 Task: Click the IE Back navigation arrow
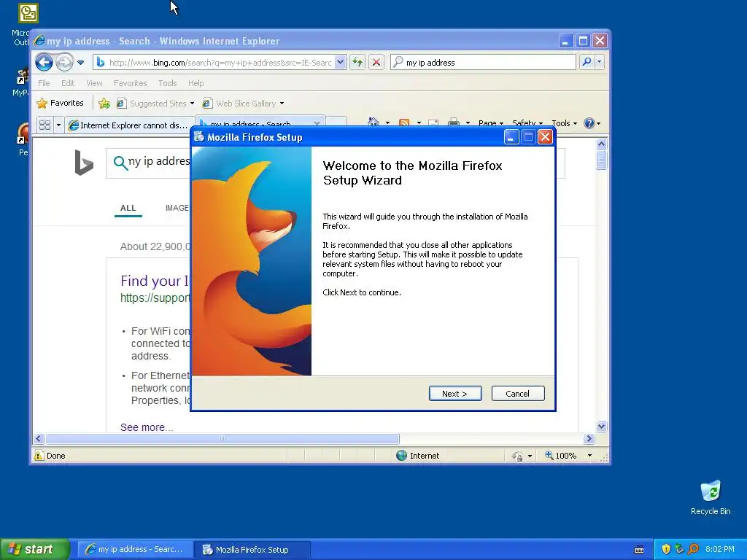click(44, 62)
